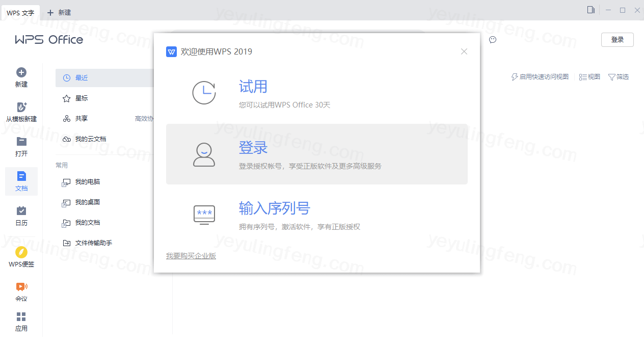Screen dimensions: 644x347
Task: Click the 新建 plus icon in sidebar
Action: point(21,72)
